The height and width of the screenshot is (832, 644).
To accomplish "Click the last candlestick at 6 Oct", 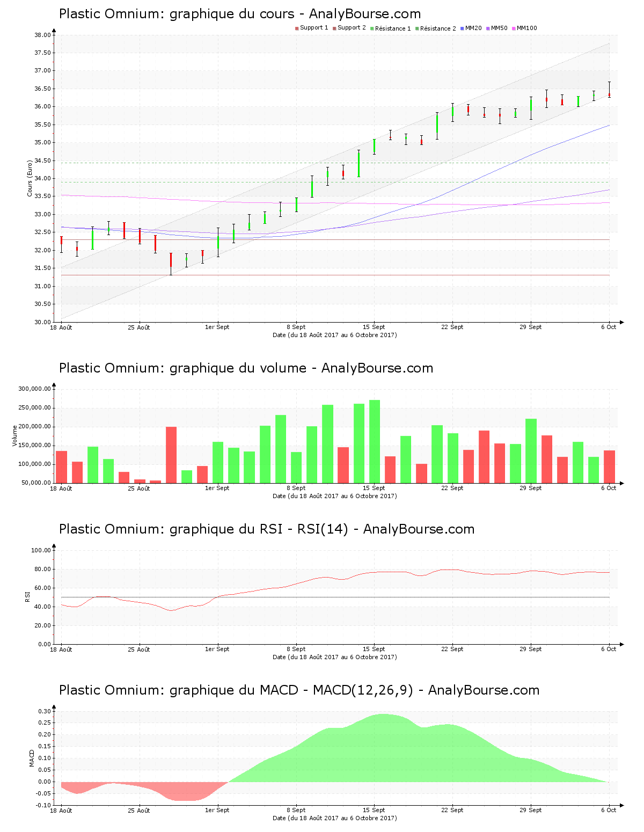I will point(609,90).
